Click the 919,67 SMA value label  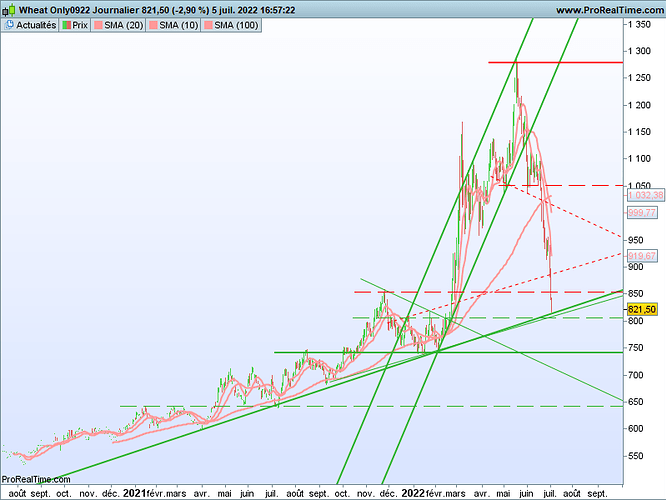[x=641, y=256]
